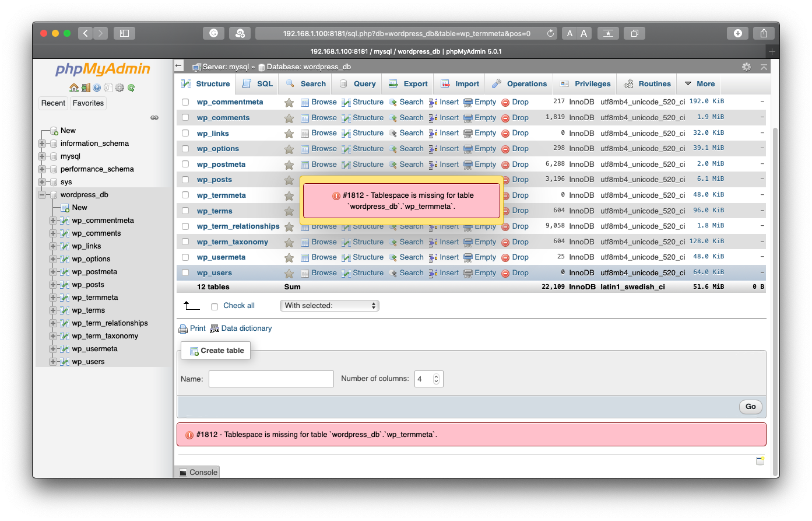
Task: Open the Export tab
Action: pos(408,84)
